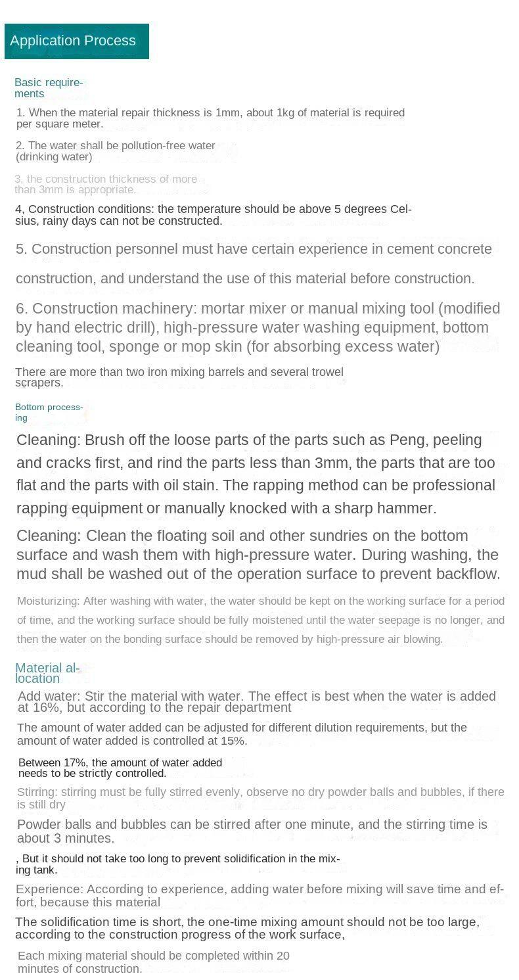
Task: Click the line starting with Between 17%
Action: click(x=120, y=768)
